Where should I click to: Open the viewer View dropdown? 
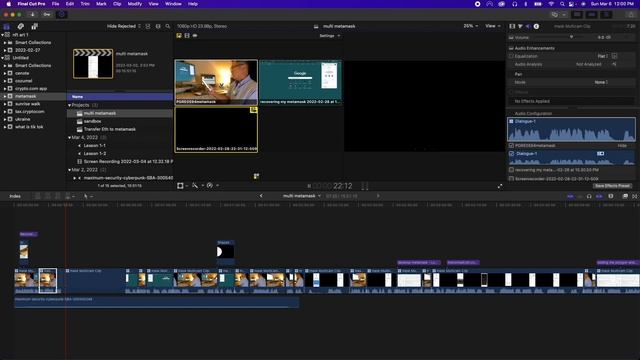point(493,26)
